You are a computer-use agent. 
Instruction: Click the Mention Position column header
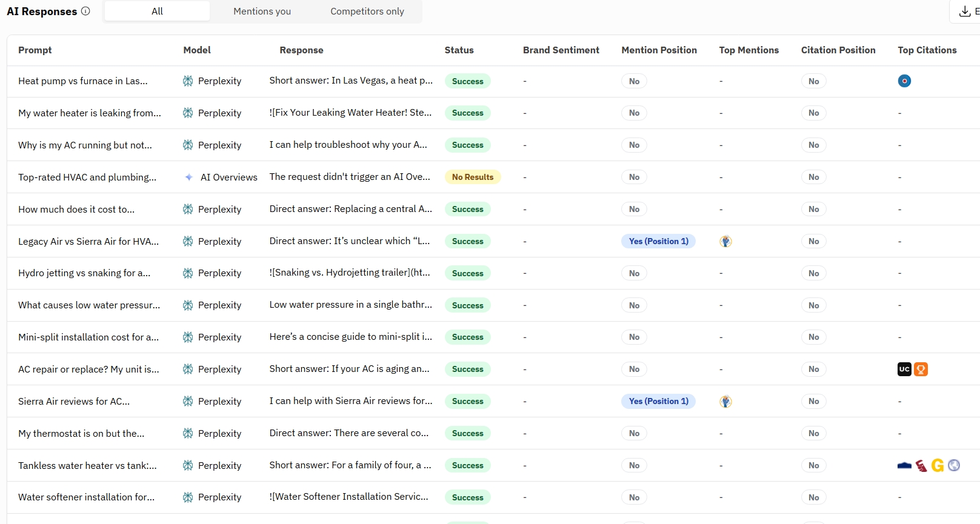pos(659,50)
